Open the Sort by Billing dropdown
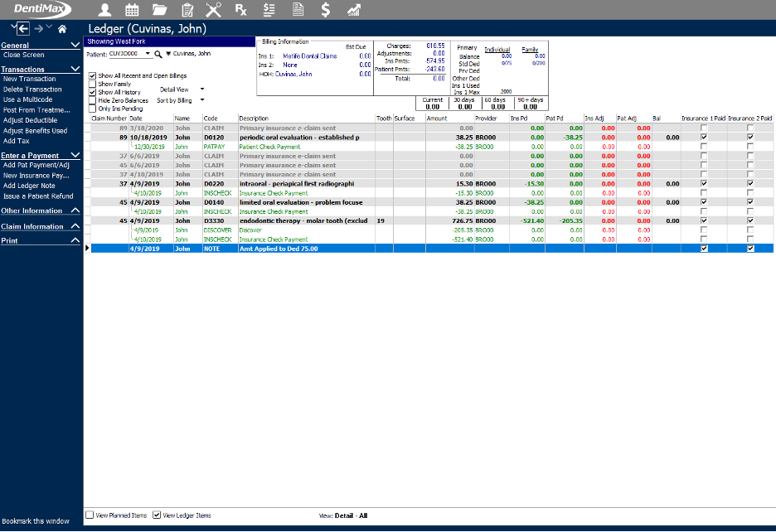 coord(179,100)
